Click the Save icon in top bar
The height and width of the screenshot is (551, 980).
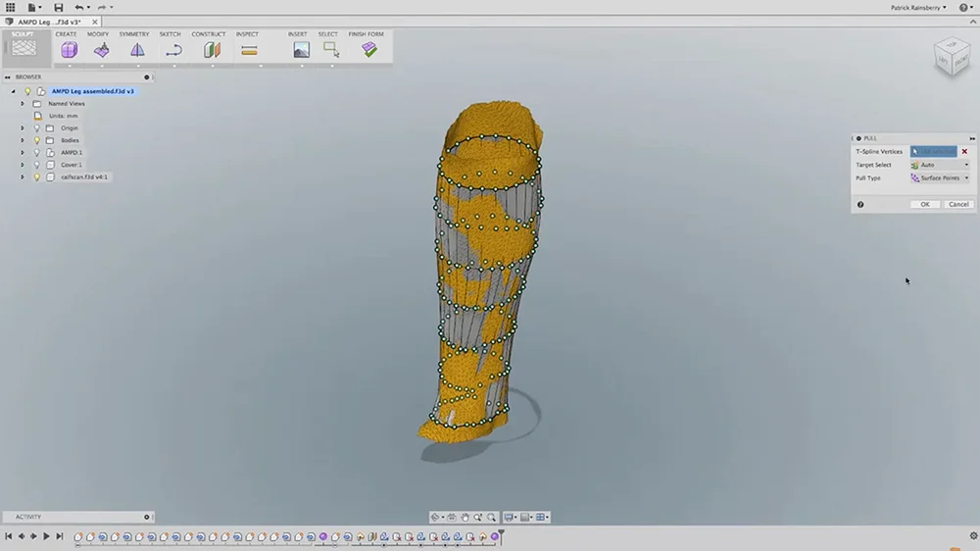tap(59, 7)
